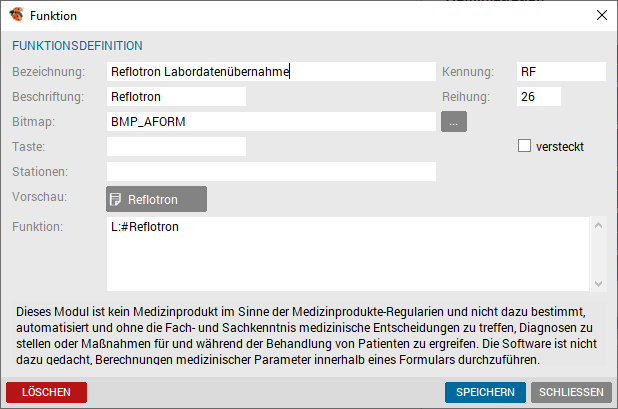Screen dimensions: 618x409
Task: Open bitmap browse button with three dots
Action: (x=454, y=122)
